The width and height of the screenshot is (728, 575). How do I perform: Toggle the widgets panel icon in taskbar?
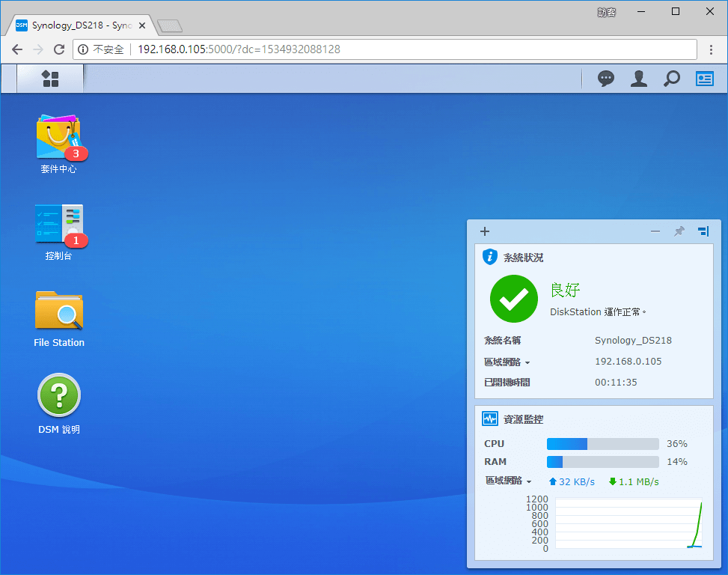(x=704, y=79)
